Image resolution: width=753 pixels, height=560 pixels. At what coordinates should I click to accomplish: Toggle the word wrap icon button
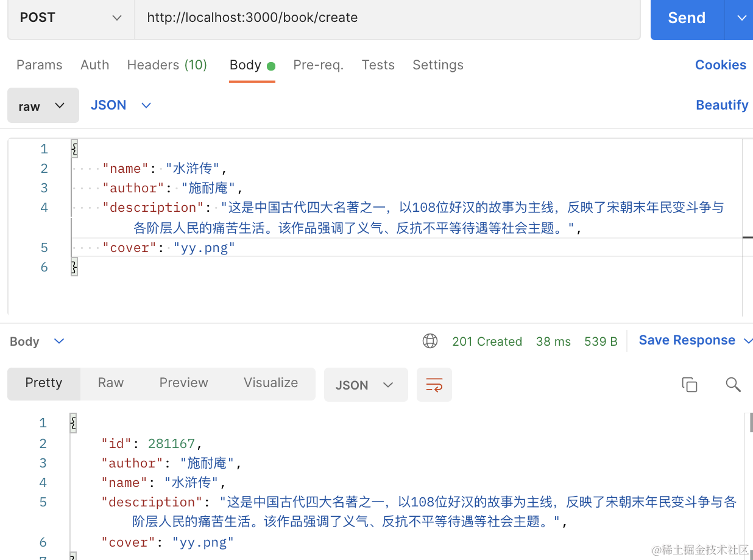click(434, 385)
